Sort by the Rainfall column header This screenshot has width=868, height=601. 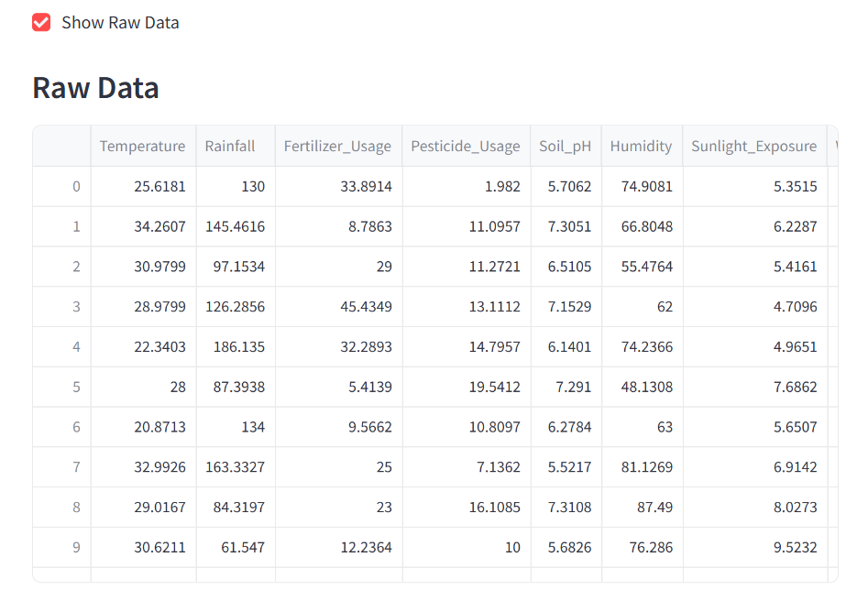[236, 146]
